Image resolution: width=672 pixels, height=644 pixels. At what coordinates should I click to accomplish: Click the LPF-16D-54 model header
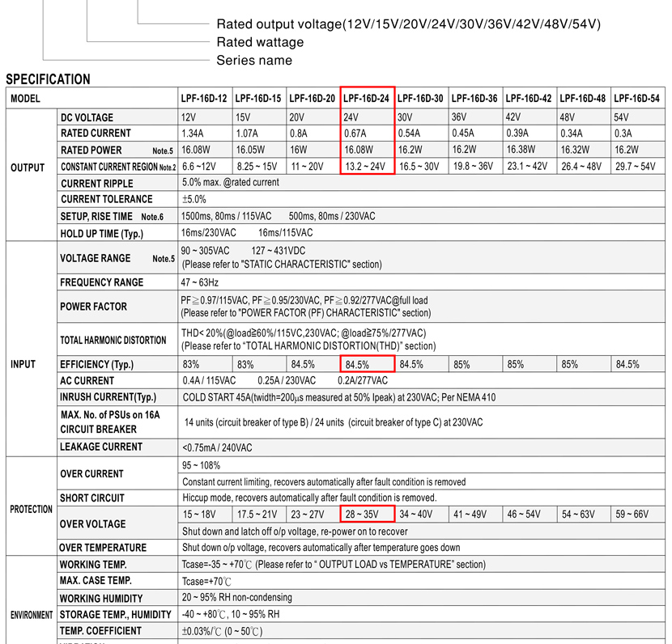[636, 99]
